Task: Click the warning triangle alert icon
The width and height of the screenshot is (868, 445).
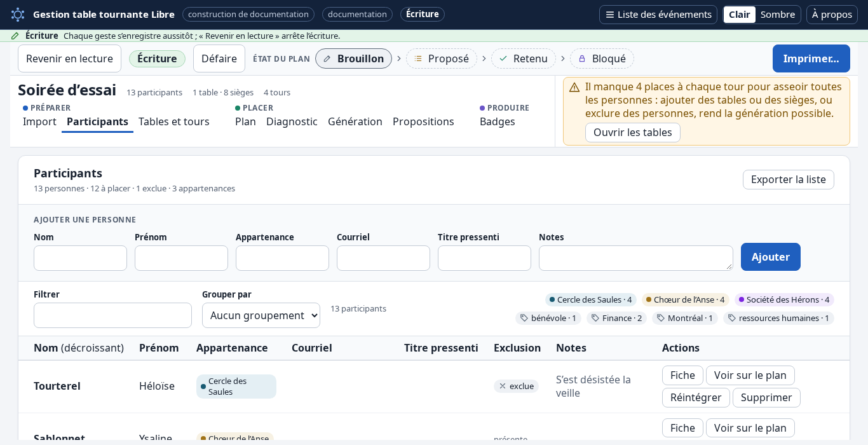Action: (x=574, y=87)
